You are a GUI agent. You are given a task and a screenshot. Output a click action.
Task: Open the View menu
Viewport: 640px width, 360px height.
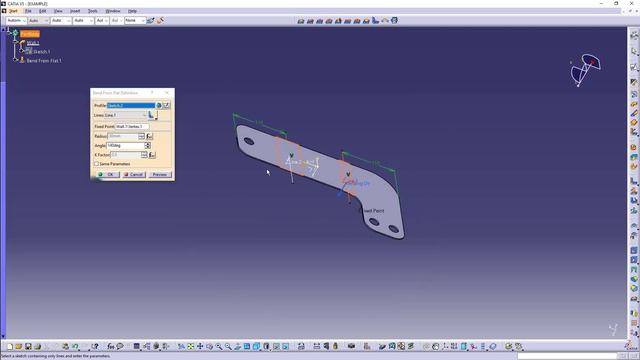pos(58,11)
